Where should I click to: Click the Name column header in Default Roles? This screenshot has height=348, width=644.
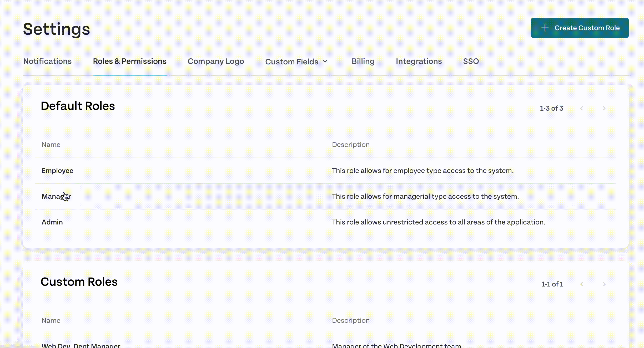(51, 144)
